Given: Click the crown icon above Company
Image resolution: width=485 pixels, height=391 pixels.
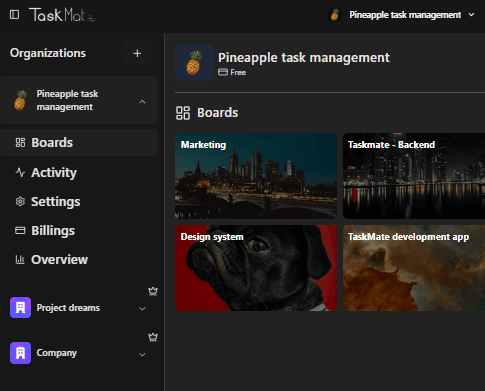Looking at the screenshot, I should (153, 337).
